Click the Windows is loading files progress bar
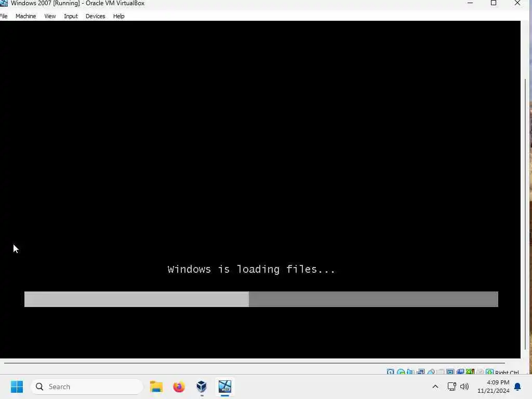This screenshot has width=532, height=399. point(261,299)
